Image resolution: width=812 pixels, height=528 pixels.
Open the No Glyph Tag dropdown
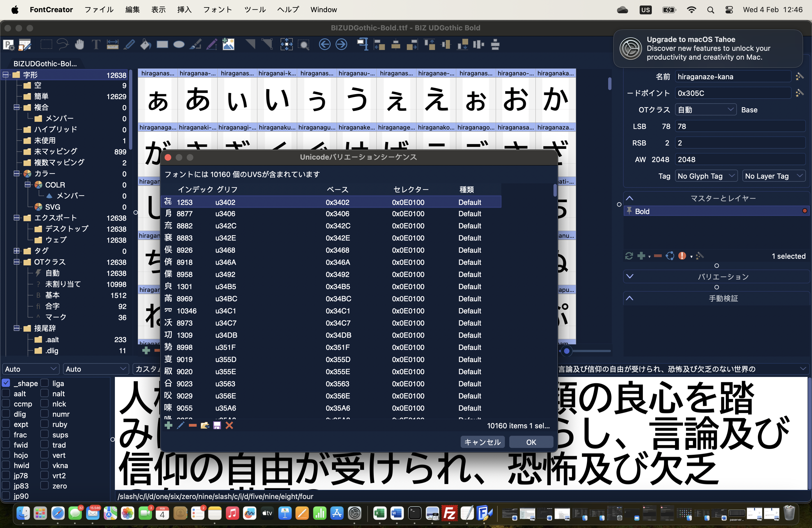tap(706, 176)
